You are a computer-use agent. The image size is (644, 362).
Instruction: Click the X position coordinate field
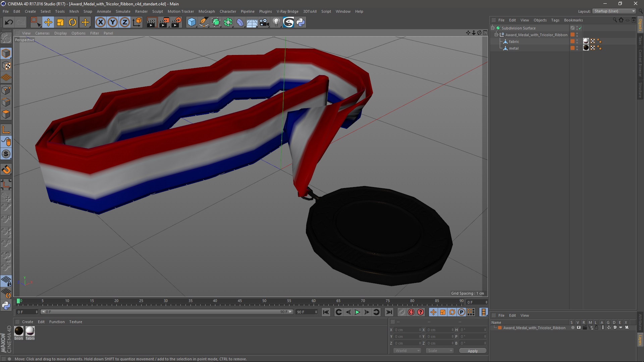[x=407, y=330]
